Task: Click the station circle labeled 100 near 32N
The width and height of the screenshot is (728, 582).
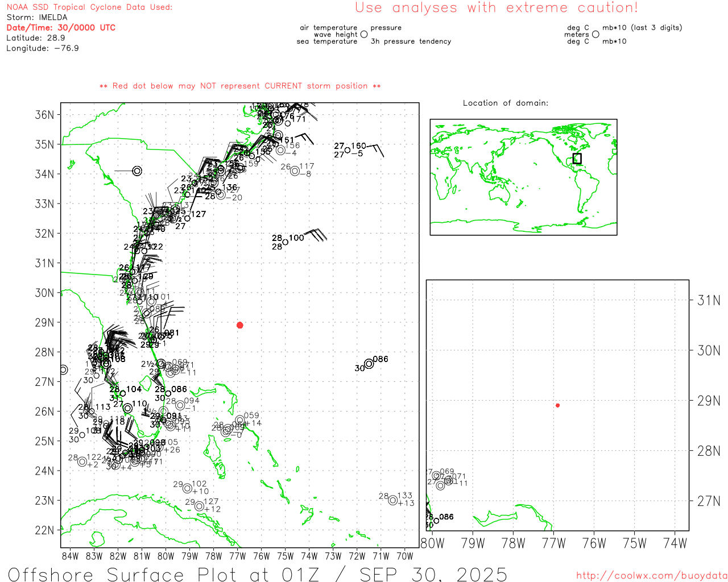Action: click(286, 242)
